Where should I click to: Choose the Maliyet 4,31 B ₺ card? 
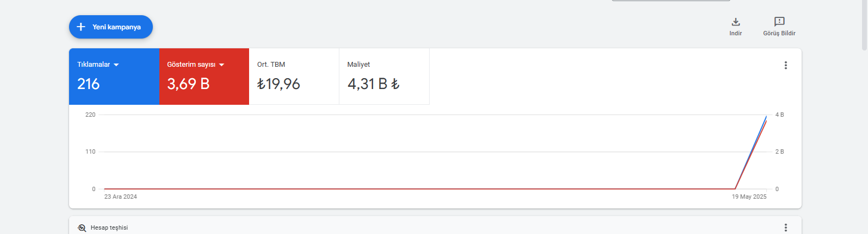tap(385, 77)
